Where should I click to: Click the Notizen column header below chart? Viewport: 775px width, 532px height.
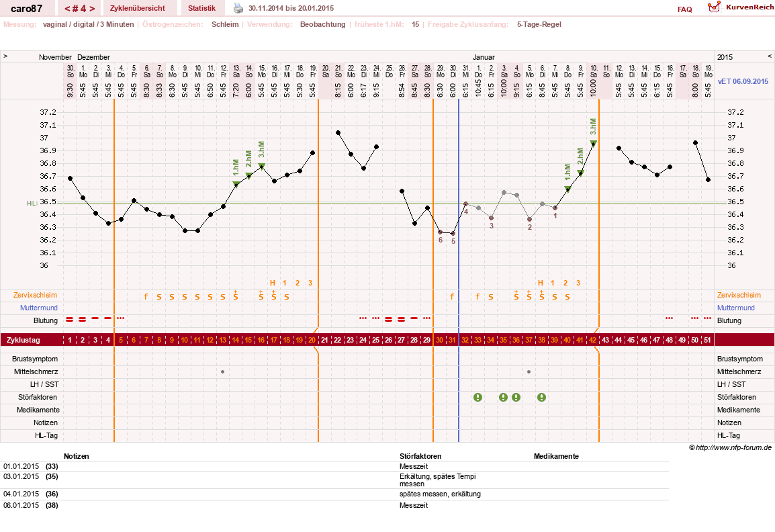[x=76, y=456]
